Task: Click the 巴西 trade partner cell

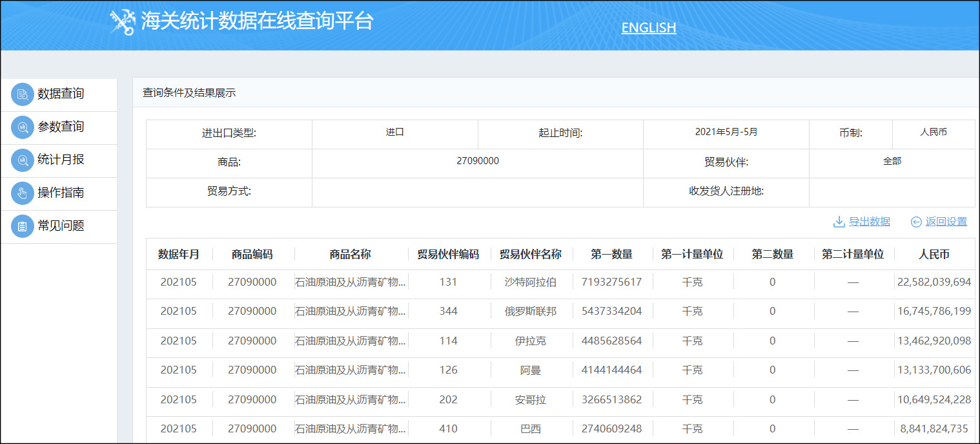Action: (x=530, y=429)
